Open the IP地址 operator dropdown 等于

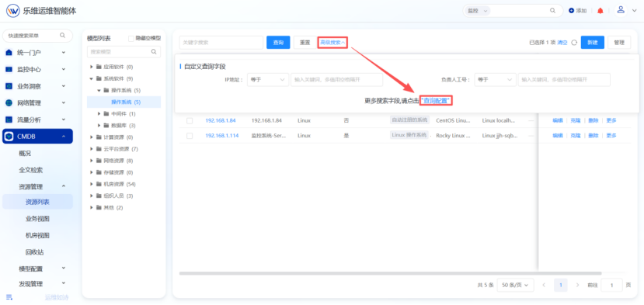coord(268,80)
